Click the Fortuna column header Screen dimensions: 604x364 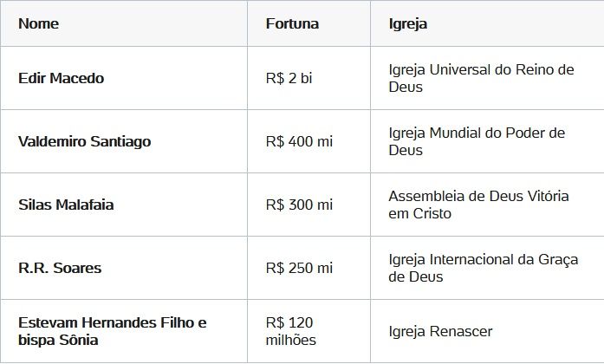[292, 23]
